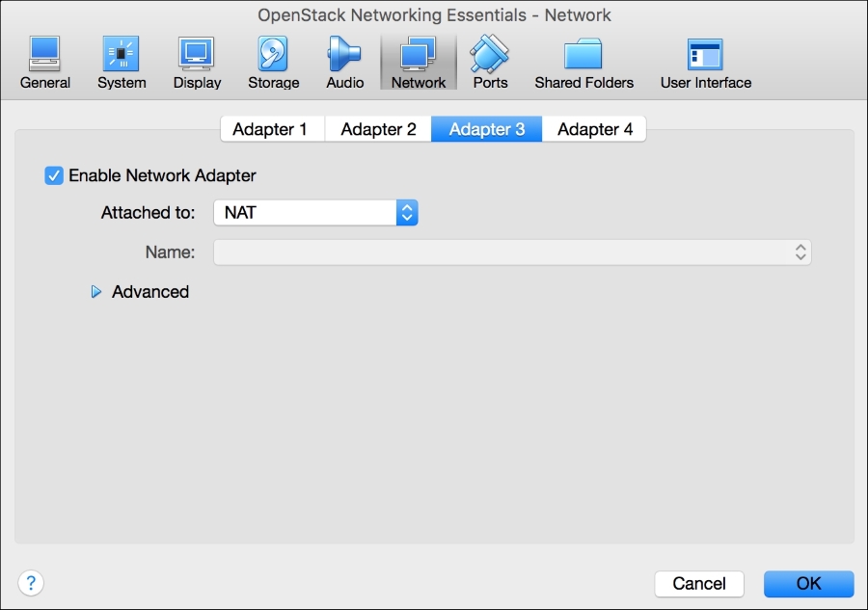
Task: Open the help question mark button
Action: pos(30,583)
